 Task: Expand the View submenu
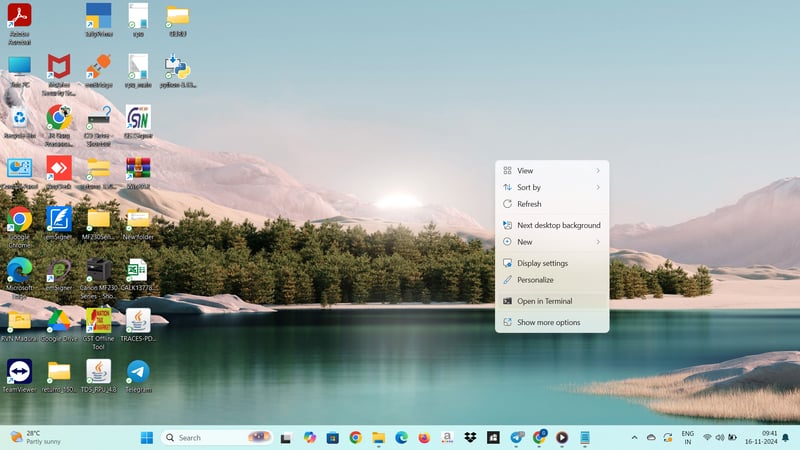[x=552, y=171]
